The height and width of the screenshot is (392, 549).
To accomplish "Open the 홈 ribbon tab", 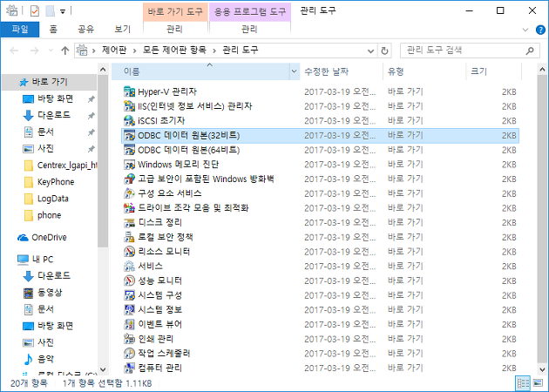I will (53, 29).
